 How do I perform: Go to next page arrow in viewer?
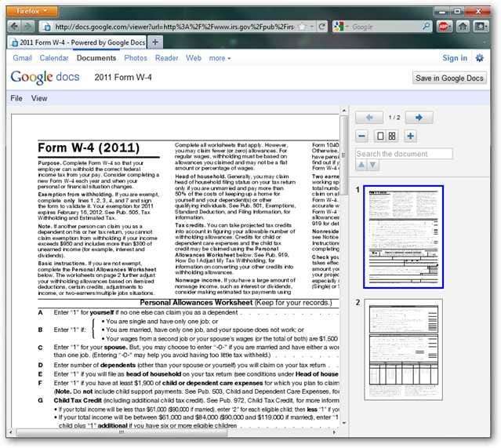pyautogui.click(x=419, y=118)
